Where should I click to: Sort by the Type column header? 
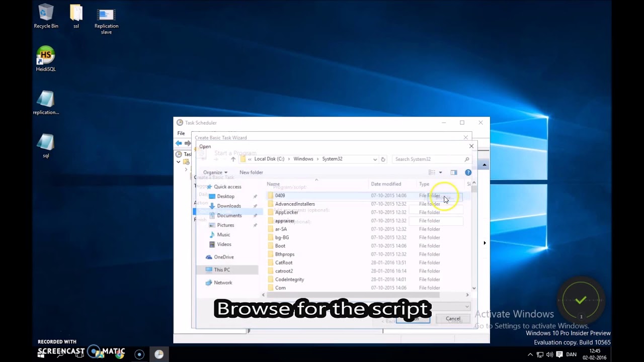pos(424,184)
